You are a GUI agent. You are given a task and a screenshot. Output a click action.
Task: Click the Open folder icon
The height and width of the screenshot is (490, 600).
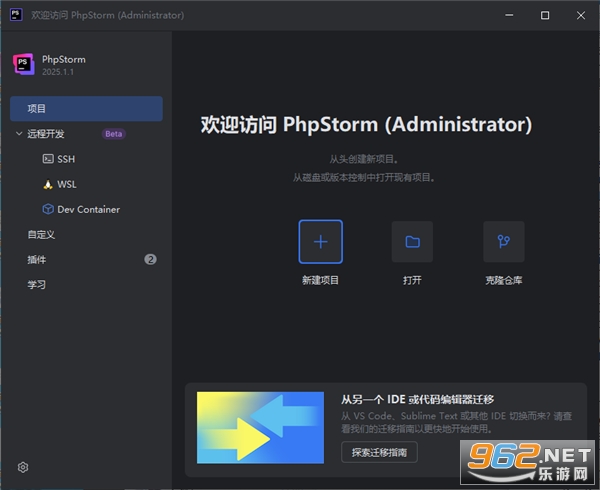[412, 242]
